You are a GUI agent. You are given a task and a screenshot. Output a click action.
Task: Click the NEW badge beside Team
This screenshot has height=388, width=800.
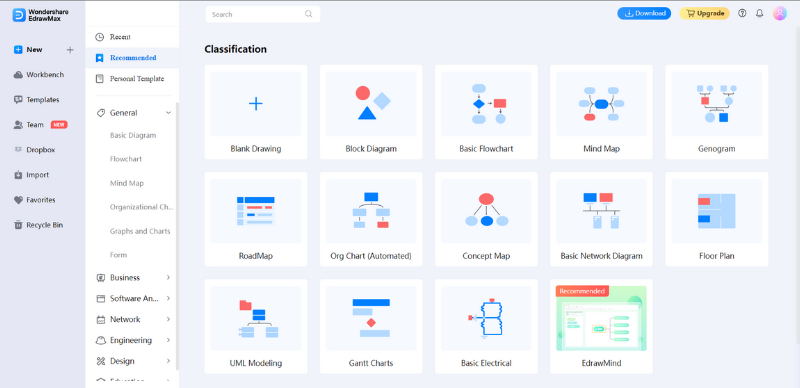pos(59,125)
